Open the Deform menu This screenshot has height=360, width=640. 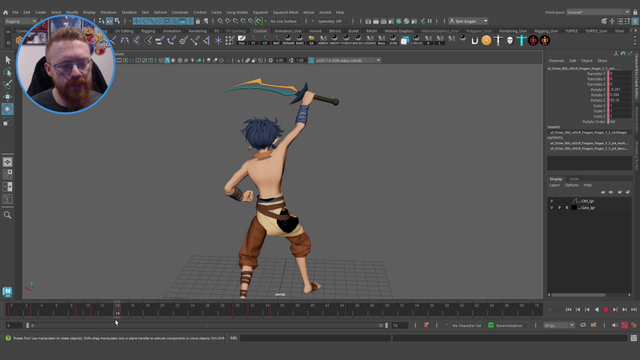tap(160, 12)
